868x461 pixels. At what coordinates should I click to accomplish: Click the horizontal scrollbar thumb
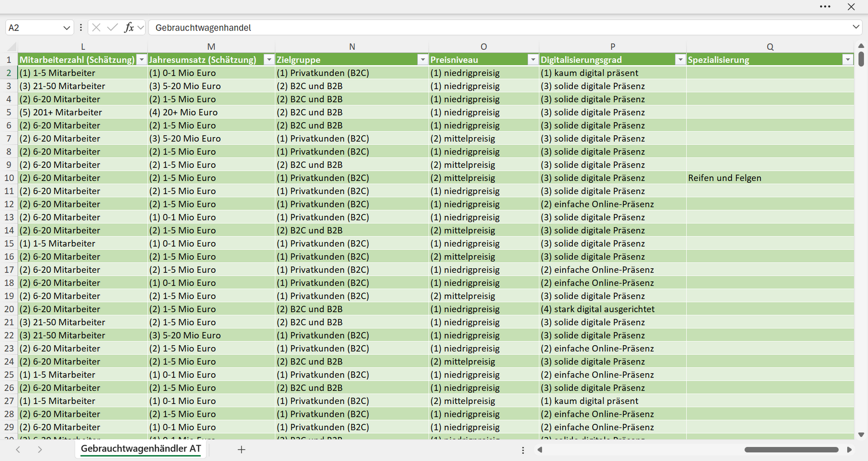click(x=791, y=449)
